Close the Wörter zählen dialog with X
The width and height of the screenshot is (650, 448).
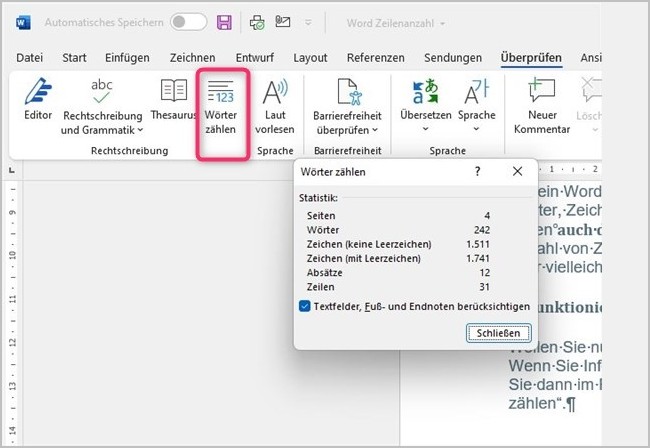point(517,172)
